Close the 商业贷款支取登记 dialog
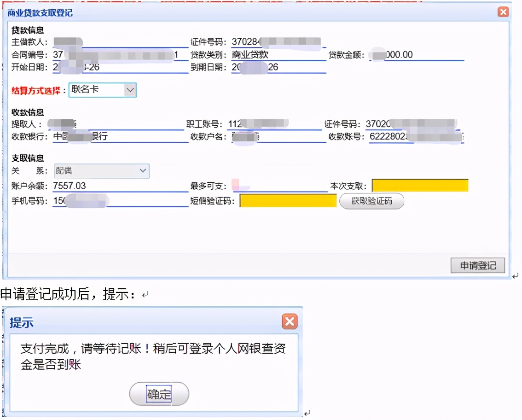 [x=503, y=12]
